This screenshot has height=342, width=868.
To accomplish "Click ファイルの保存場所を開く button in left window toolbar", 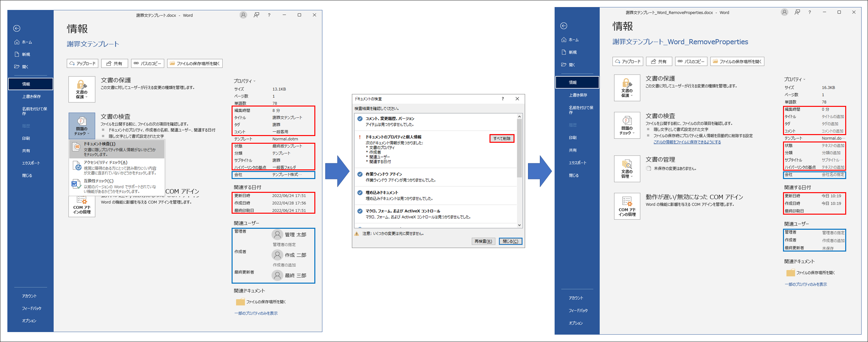I will 195,63.
